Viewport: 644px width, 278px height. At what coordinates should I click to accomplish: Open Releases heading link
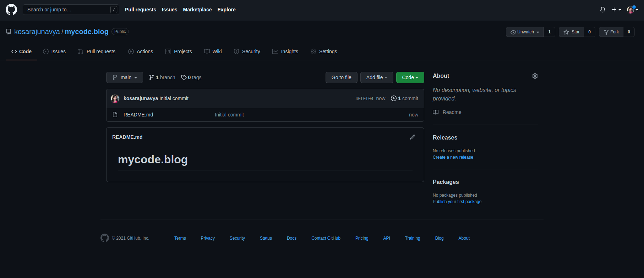[x=445, y=138]
